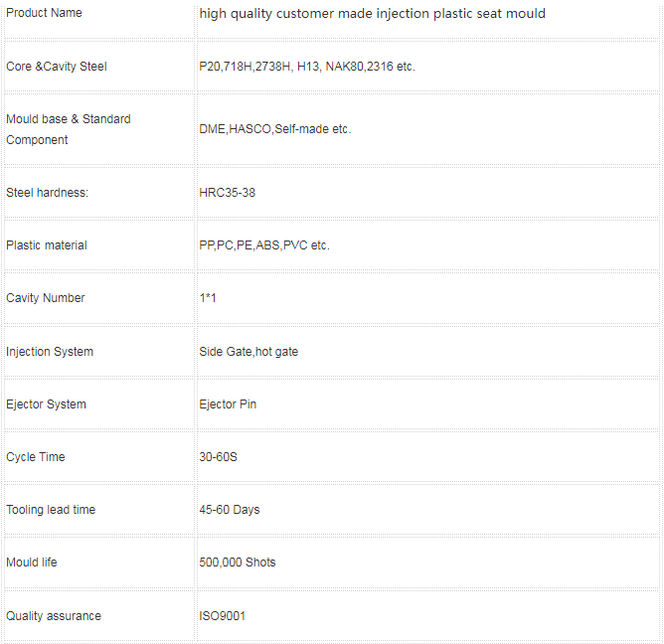
Task: Click the 1*1 cavity value
Action: click(x=208, y=298)
